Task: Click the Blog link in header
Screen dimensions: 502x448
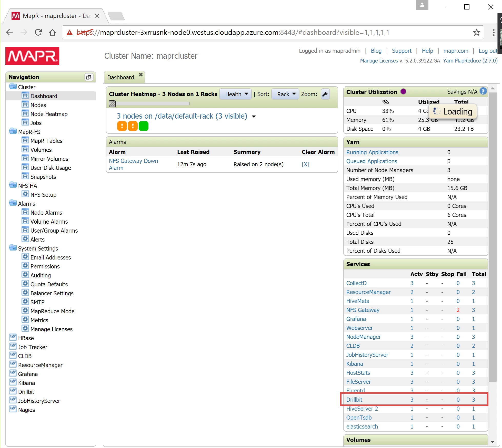Action: 376,51
